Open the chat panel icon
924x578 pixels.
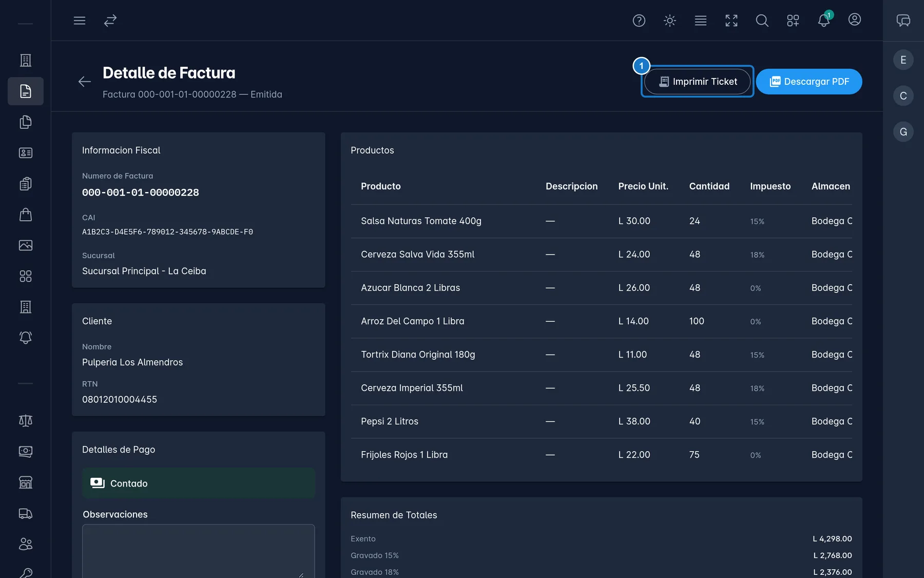903,21
